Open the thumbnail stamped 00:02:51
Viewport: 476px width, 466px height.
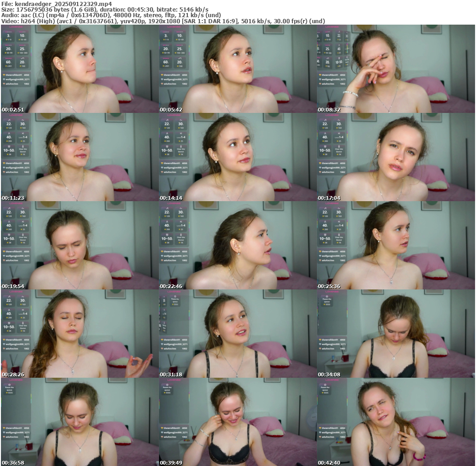tap(79, 69)
